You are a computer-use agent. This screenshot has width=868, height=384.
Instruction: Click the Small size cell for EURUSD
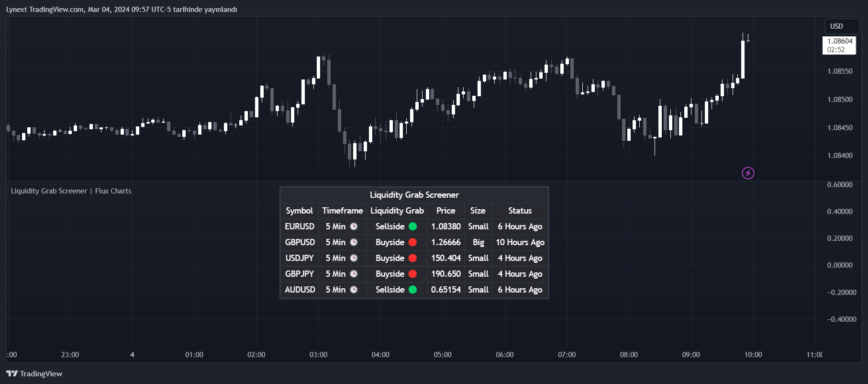[x=479, y=226]
